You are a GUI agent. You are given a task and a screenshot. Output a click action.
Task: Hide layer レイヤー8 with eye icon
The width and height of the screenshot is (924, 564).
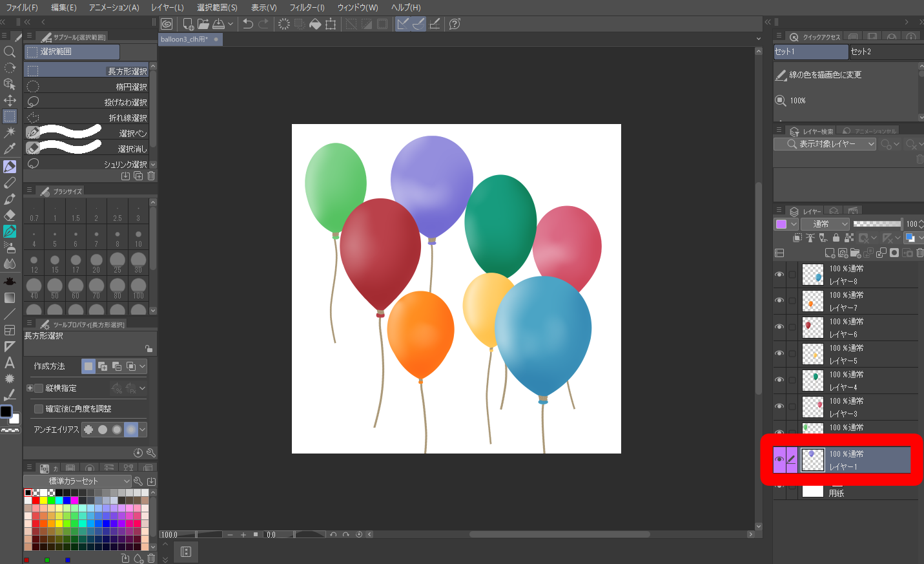tap(779, 275)
